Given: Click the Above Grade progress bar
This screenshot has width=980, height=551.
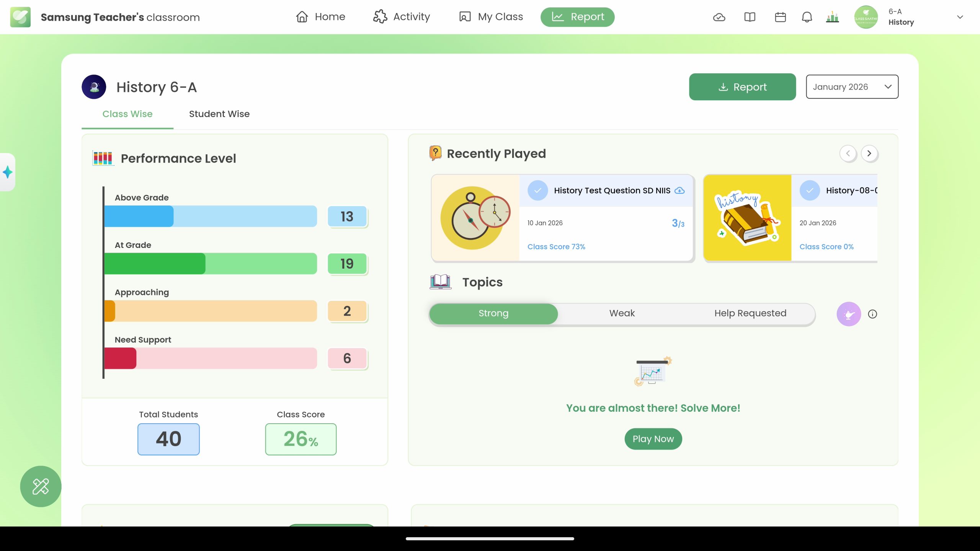Looking at the screenshot, I should (211, 216).
